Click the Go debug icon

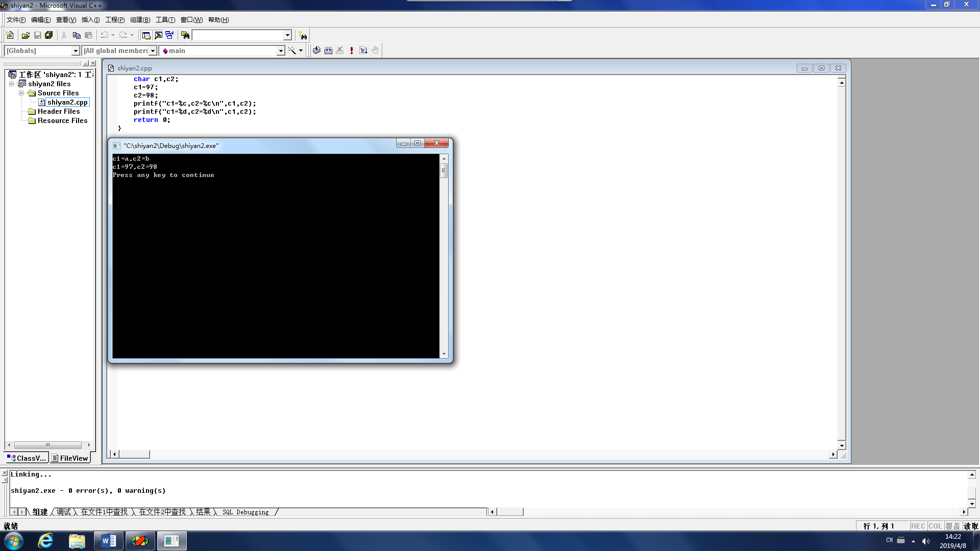(363, 51)
